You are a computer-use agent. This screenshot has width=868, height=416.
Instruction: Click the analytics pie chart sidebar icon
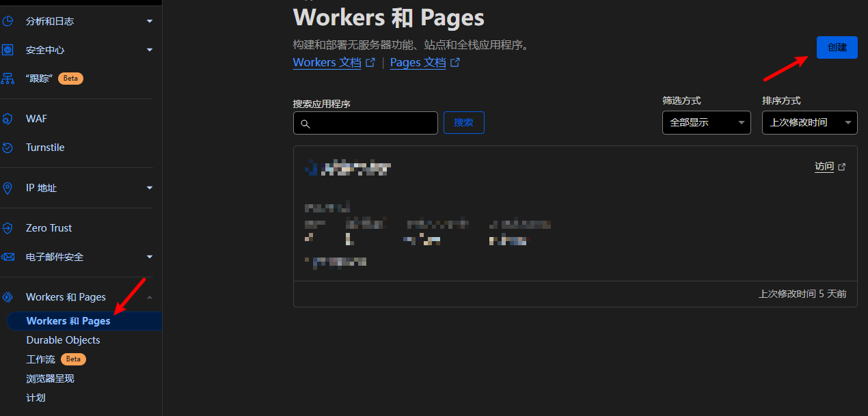click(8, 21)
